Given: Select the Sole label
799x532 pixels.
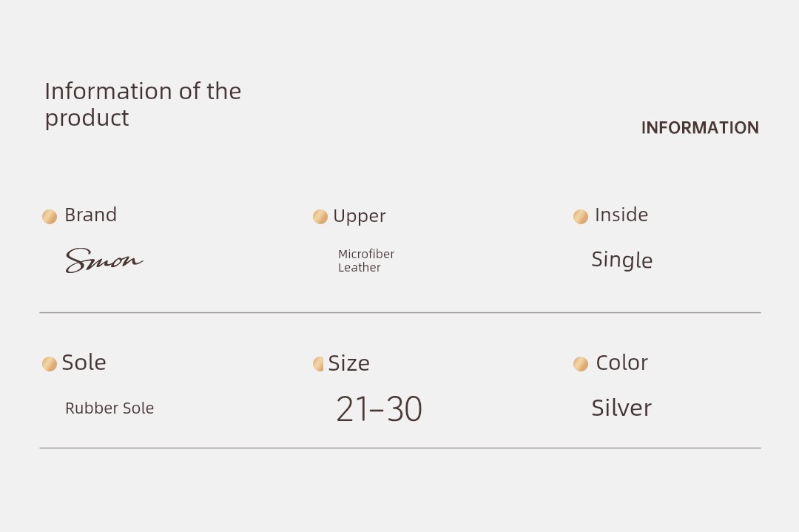Looking at the screenshot, I should point(84,363).
